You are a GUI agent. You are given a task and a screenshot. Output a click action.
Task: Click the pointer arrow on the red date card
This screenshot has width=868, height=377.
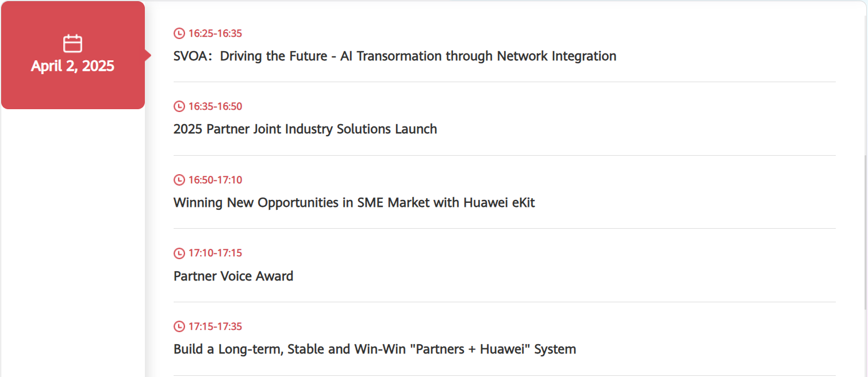click(148, 55)
